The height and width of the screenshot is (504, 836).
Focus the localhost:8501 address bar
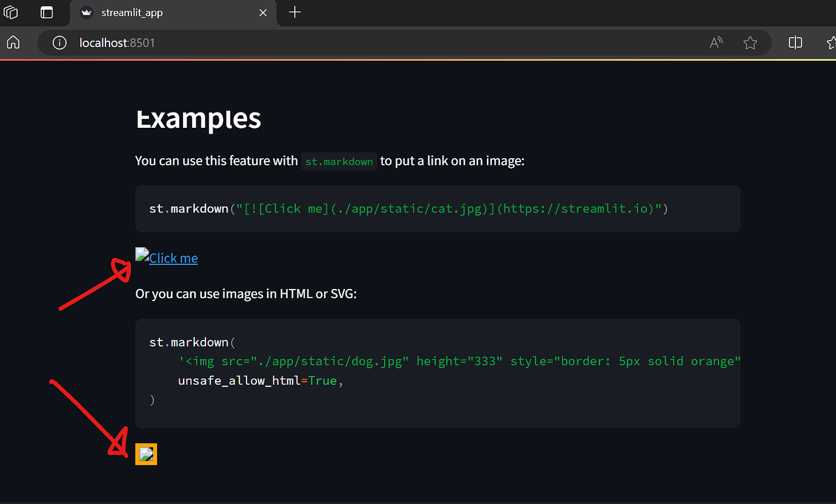pos(363,43)
